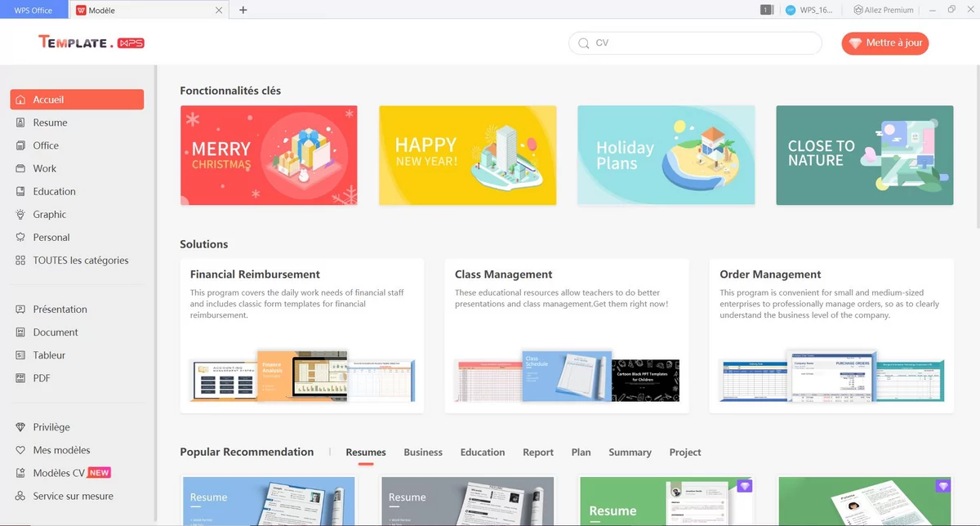Click the Document file type icon
This screenshot has width=980, height=526.
point(20,332)
